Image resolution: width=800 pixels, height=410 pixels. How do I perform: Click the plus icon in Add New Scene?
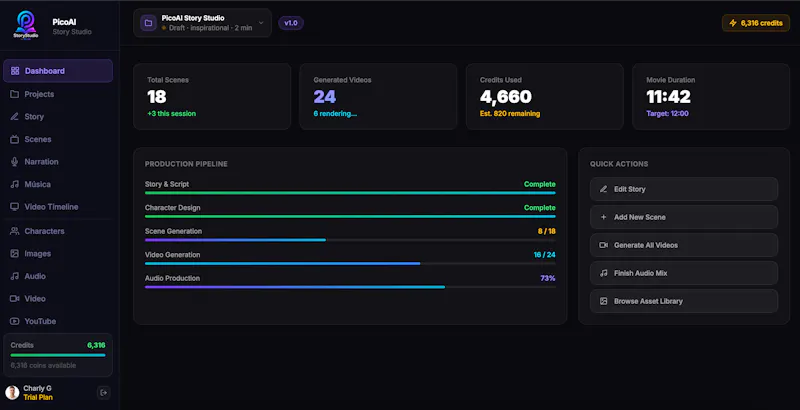click(604, 217)
